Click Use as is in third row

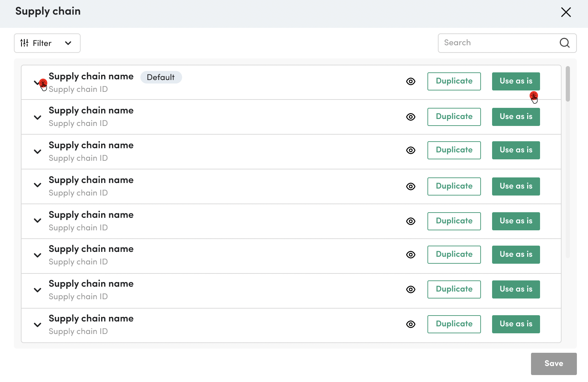pos(516,150)
